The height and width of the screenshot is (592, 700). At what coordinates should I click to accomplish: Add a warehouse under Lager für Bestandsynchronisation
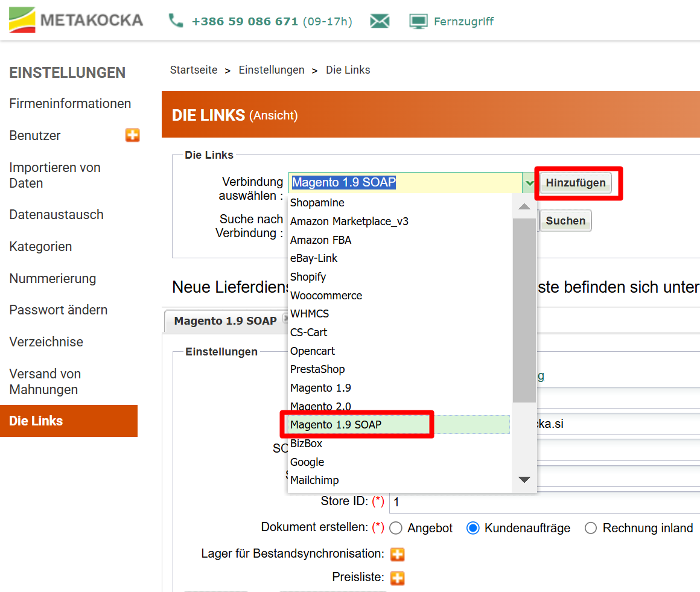coord(397,554)
